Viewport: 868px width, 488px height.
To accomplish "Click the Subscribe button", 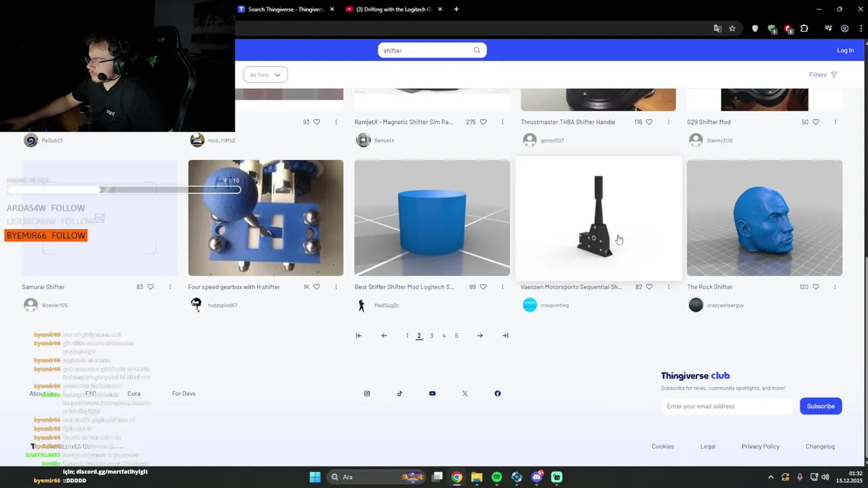I will click(821, 406).
